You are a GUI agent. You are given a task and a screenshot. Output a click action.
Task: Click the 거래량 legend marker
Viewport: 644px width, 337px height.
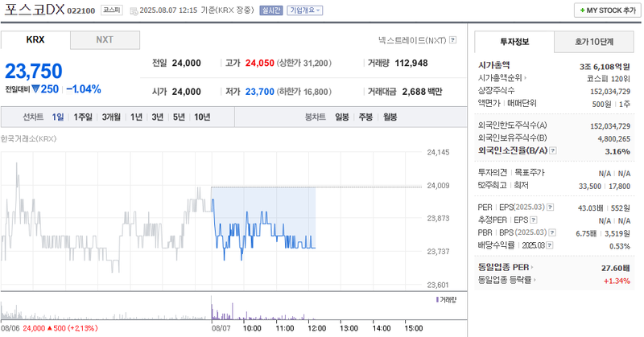pos(437,300)
